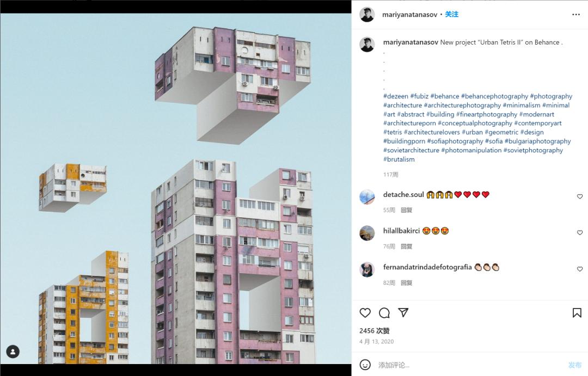Like the post with the heart icon
The width and height of the screenshot is (588, 376).
(365, 313)
